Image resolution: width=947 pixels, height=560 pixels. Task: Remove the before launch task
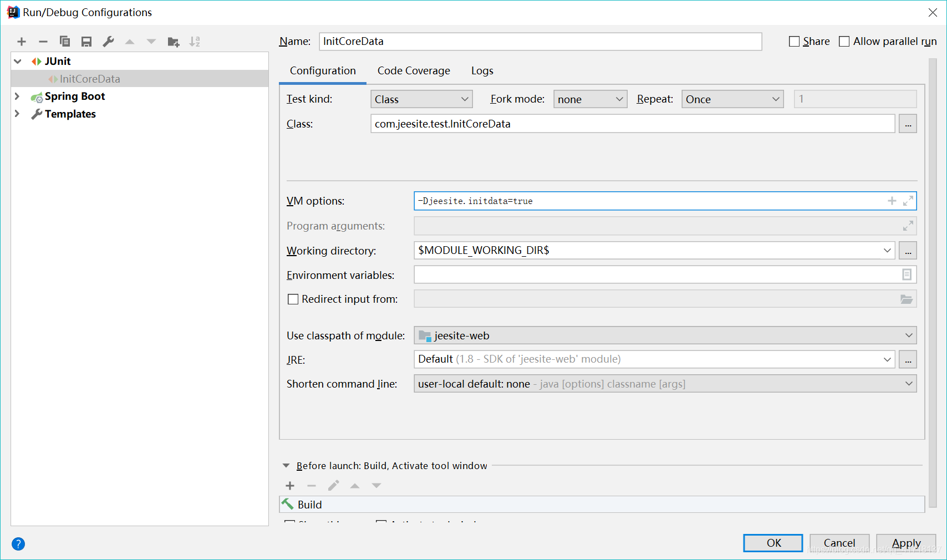coord(312,486)
